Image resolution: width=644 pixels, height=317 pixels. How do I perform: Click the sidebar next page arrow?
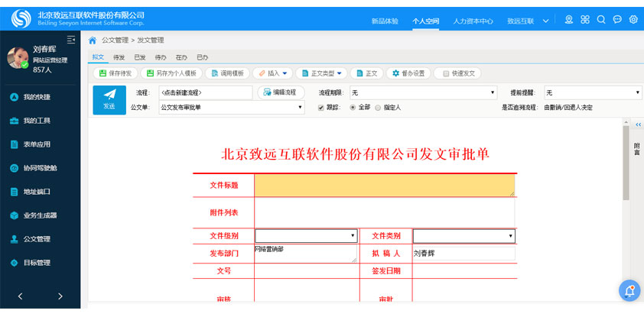point(60,296)
